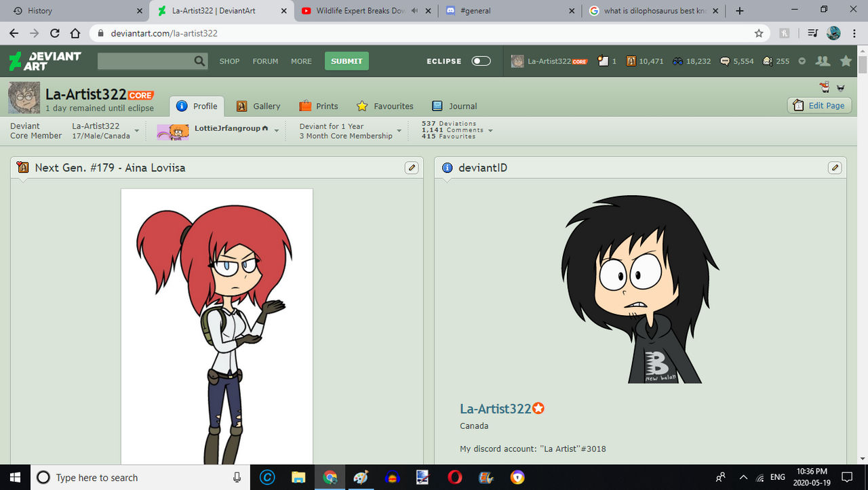Click the star favourites icon in header
This screenshot has width=868, height=490.
[x=845, y=61]
